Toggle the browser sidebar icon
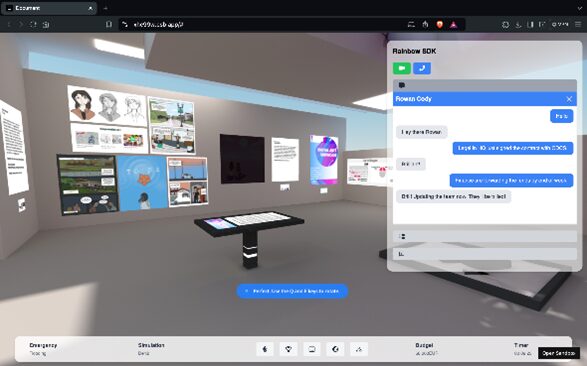The height and width of the screenshot is (366, 587). [530, 24]
